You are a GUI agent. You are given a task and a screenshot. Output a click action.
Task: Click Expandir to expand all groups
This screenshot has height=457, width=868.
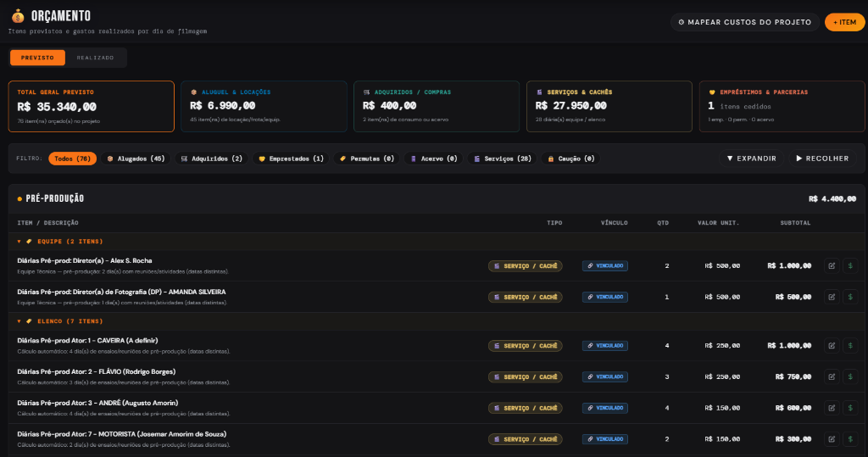[x=751, y=159]
